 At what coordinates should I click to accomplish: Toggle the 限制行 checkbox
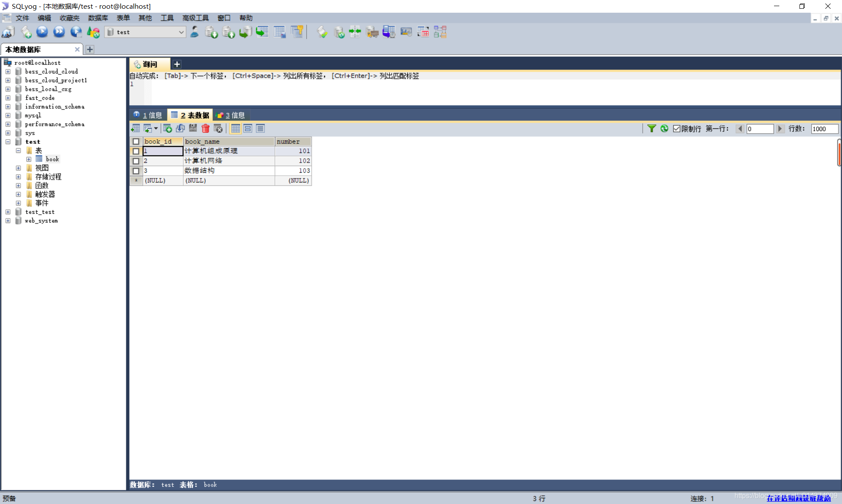coord(677,128)
